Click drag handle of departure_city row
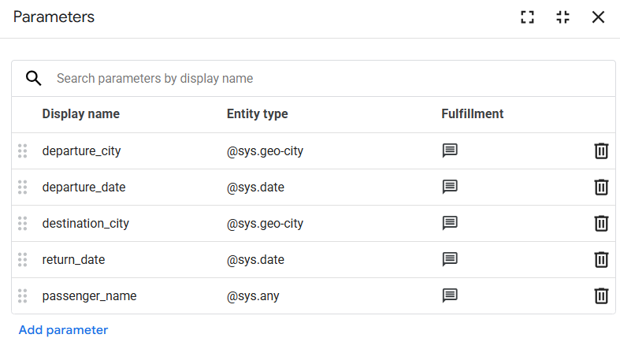This screenshot has height=364, width=620. click(x=23, y=150)
